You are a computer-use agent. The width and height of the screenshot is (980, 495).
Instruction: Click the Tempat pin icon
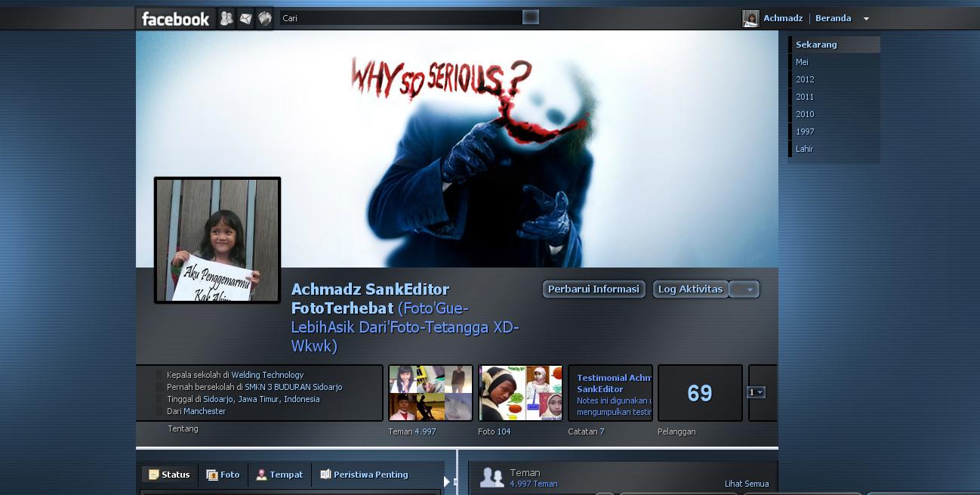[x=261, y=475]
